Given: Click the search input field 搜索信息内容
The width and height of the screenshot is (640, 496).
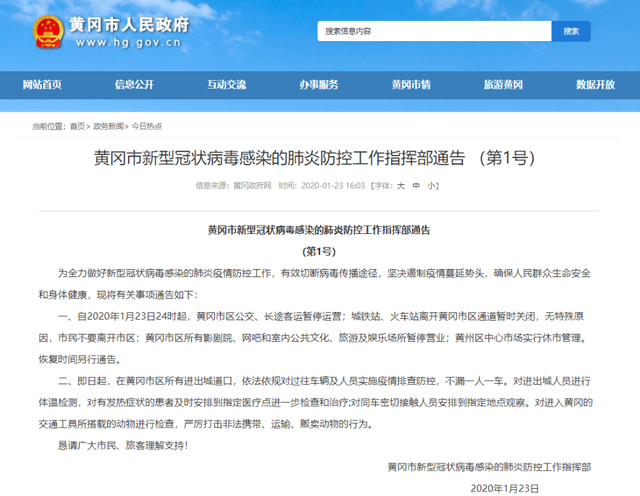Looking at the screenshot, I should [x=430, y=31].
